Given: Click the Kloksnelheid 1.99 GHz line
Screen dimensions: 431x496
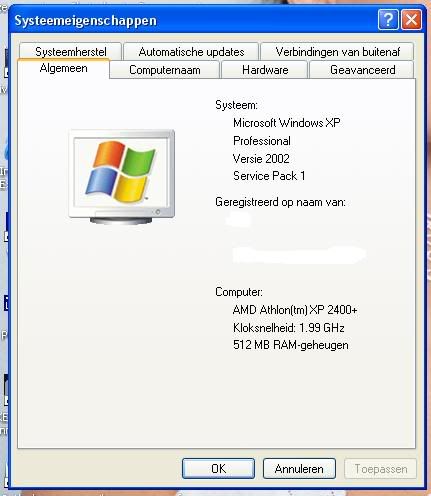Looking at the screenshot, I should [289, 328].
